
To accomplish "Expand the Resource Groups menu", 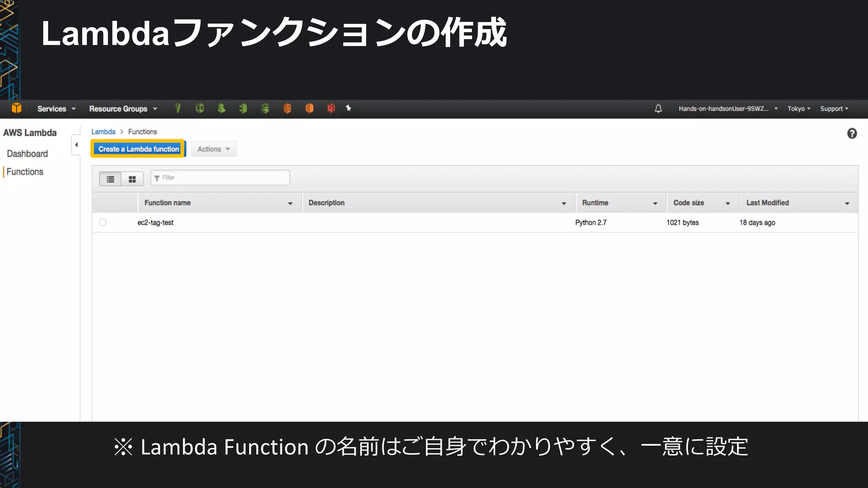I will (x=123, y=109).
